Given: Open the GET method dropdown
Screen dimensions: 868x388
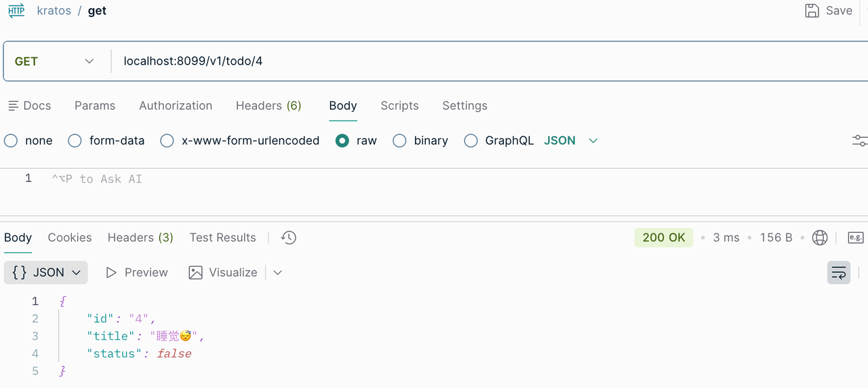Looking at the screenshot, I should click(x=54, y=61).
